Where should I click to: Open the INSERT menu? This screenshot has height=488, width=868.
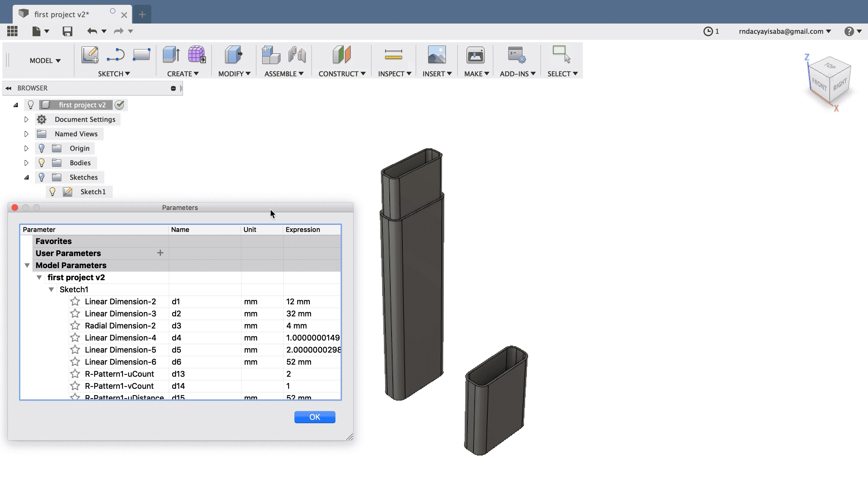pyautogui.click(x=437, y=74)
